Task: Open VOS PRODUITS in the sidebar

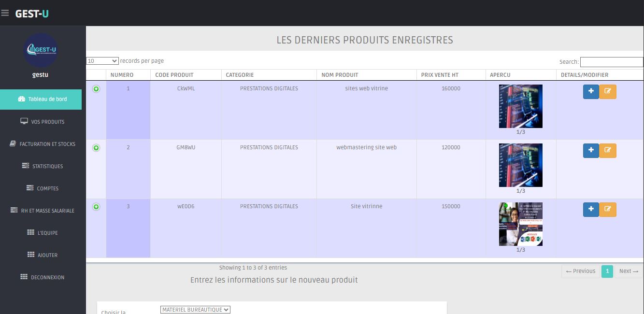Action: point(43,122)
